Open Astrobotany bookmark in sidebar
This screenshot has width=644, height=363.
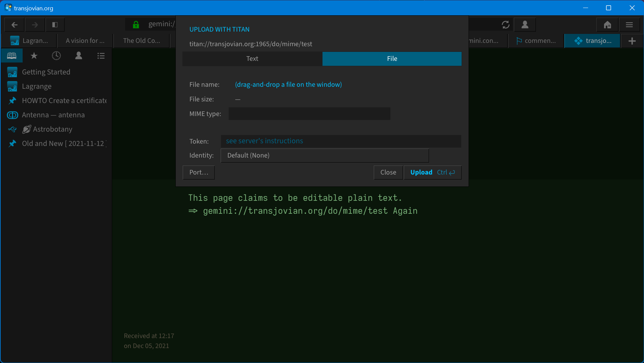click(53, 129)
